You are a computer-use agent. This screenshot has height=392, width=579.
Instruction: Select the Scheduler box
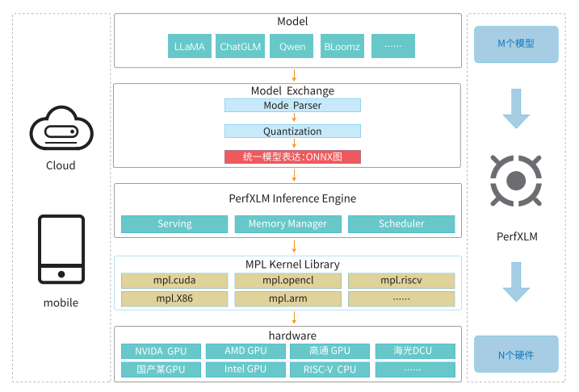click(401, 224)
